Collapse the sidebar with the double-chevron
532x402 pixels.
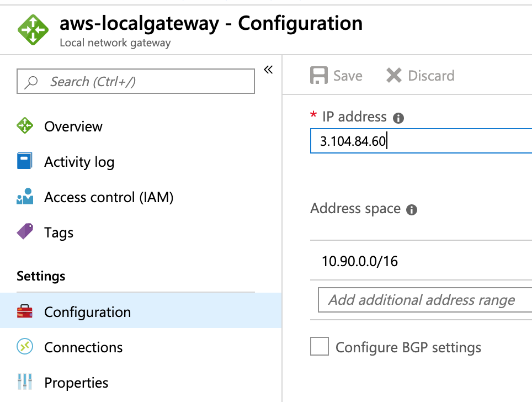click(x=268, y=70)
